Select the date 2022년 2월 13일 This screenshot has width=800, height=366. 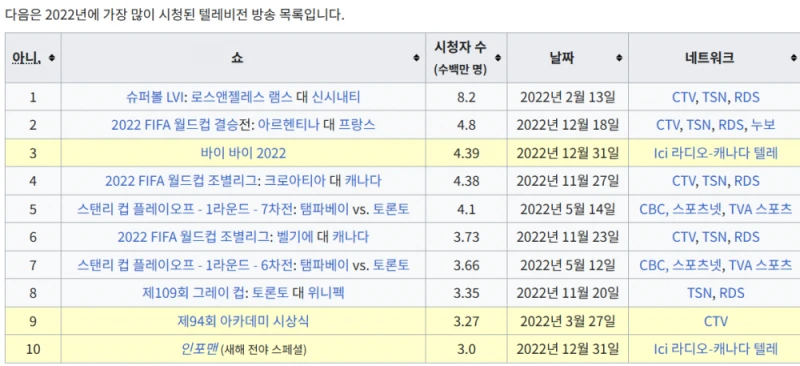[x=567, y=97]
